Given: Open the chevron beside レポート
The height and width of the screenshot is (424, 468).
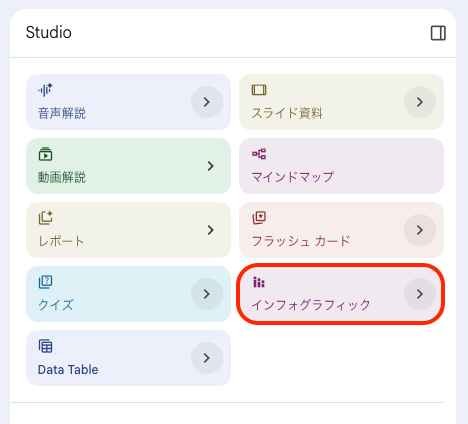Looking at the screenshot, I should tap(210, 230).
